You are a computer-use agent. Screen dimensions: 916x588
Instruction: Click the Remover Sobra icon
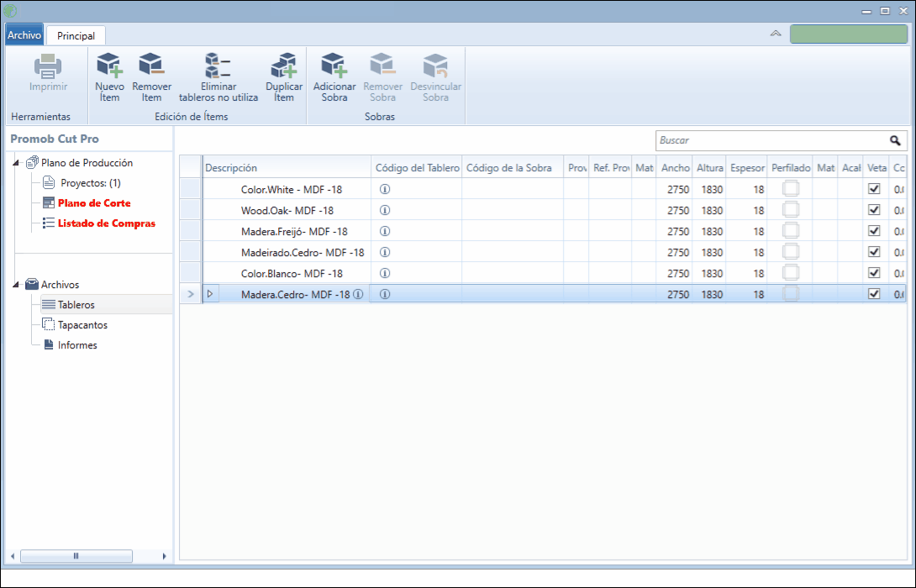[x=382, y=65]
